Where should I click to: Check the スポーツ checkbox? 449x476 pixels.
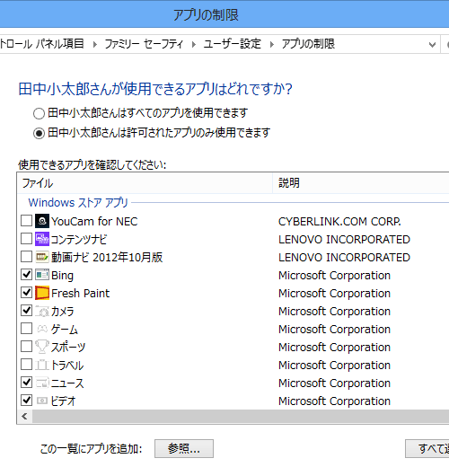pos(26,346)
